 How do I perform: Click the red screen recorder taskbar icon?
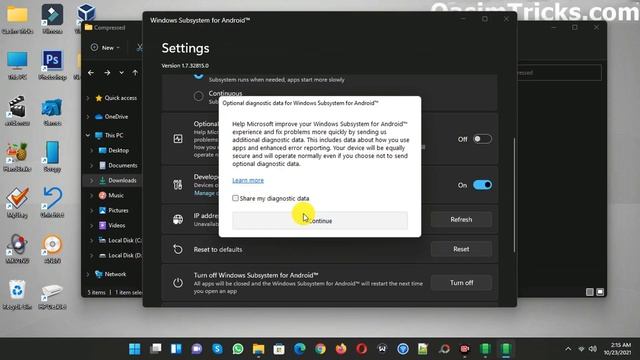pos(464,349)
